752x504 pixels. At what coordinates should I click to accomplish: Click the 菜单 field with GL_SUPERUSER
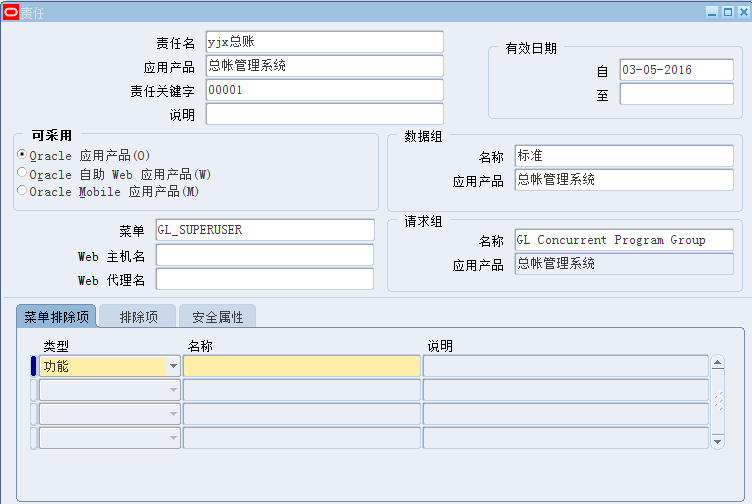pyautogui.click(x=265, y=230)
